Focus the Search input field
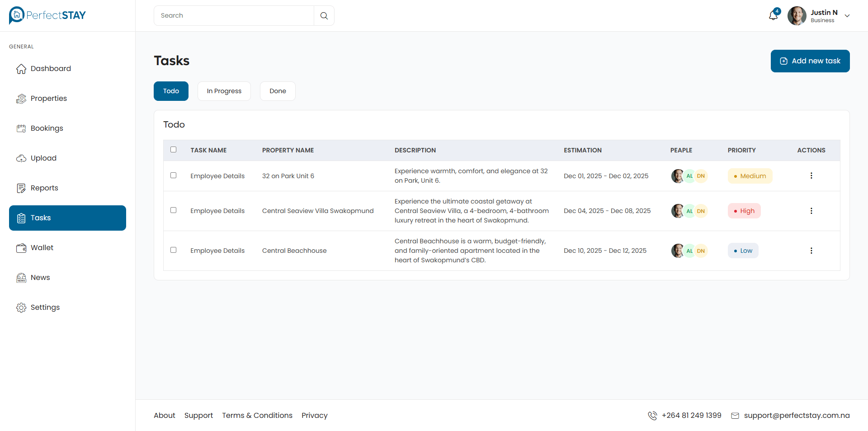 (x=234, y=16)
